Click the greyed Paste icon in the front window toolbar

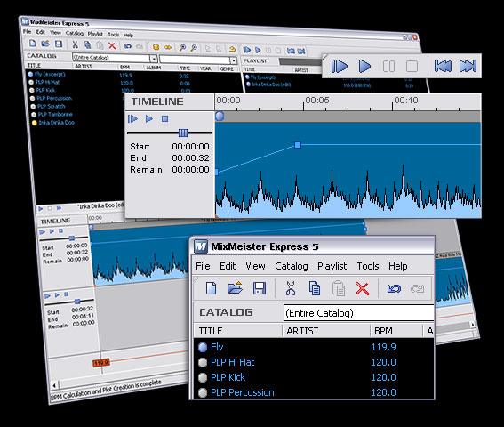pos(339,288)
